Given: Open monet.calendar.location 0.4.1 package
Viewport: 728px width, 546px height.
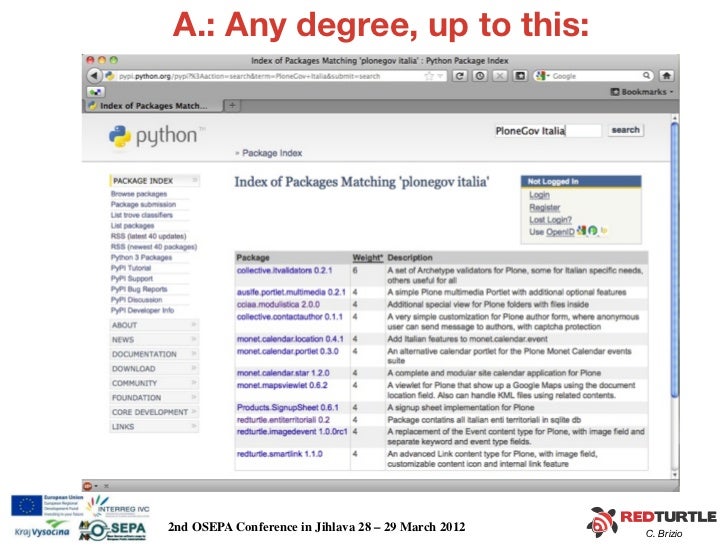Looking at the screenshot, I should (290, 339).
